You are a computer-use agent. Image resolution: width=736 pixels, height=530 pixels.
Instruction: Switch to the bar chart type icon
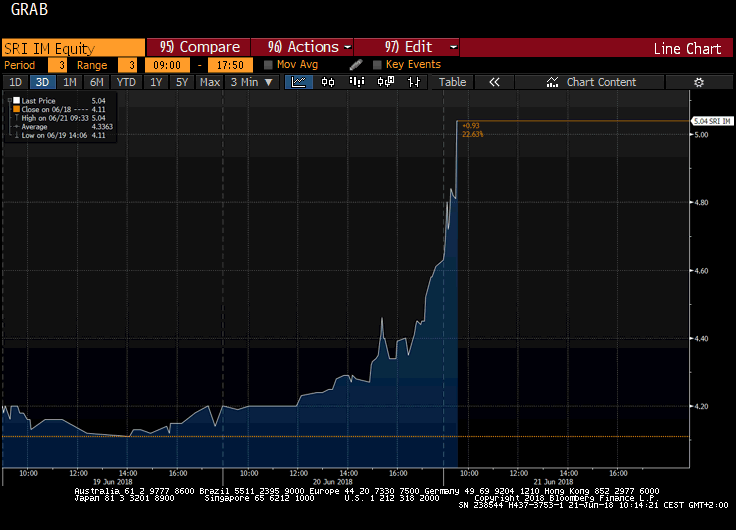[x=327, y=82]
